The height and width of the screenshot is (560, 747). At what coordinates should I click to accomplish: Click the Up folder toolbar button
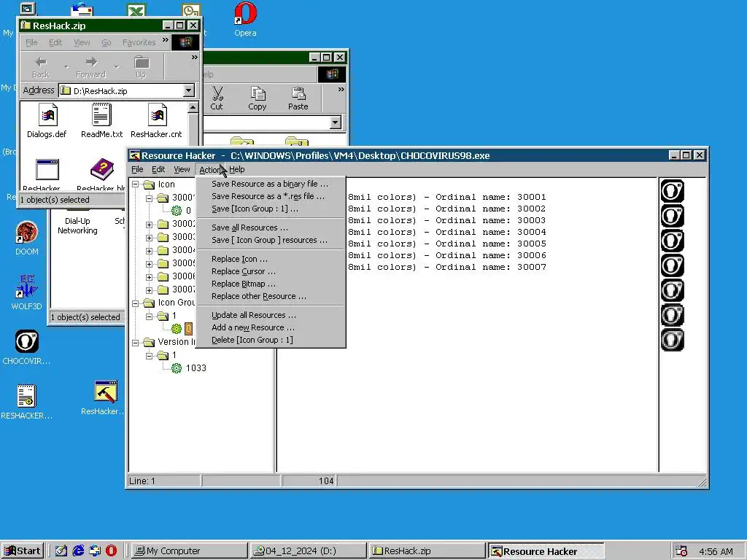[x=141, y=66]
